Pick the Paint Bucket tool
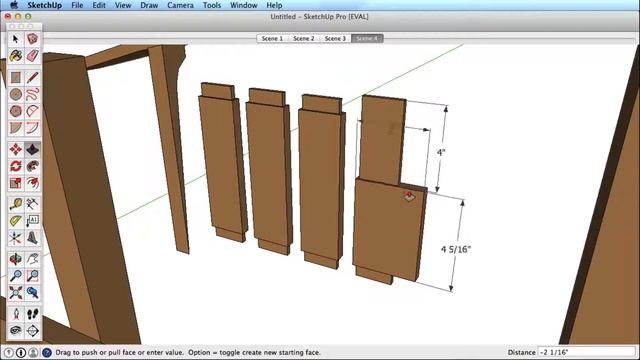Screen dimensions: 640x360 pos(16,56)
